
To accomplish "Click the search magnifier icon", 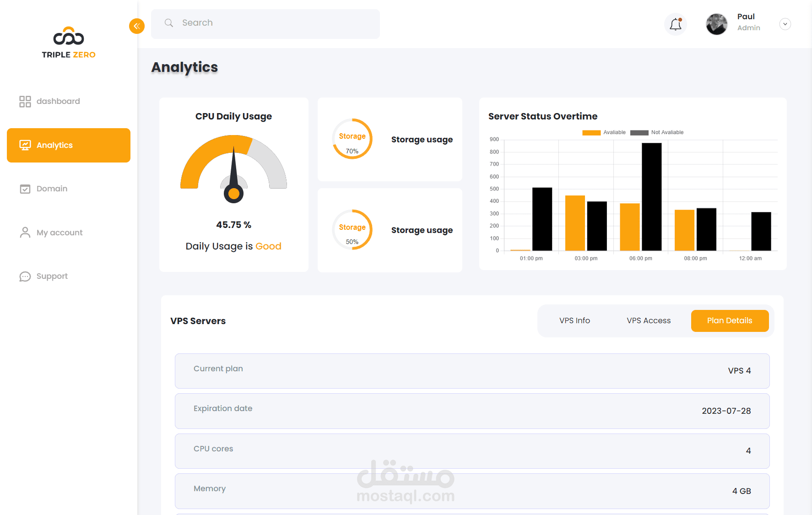I will [169, 23].
